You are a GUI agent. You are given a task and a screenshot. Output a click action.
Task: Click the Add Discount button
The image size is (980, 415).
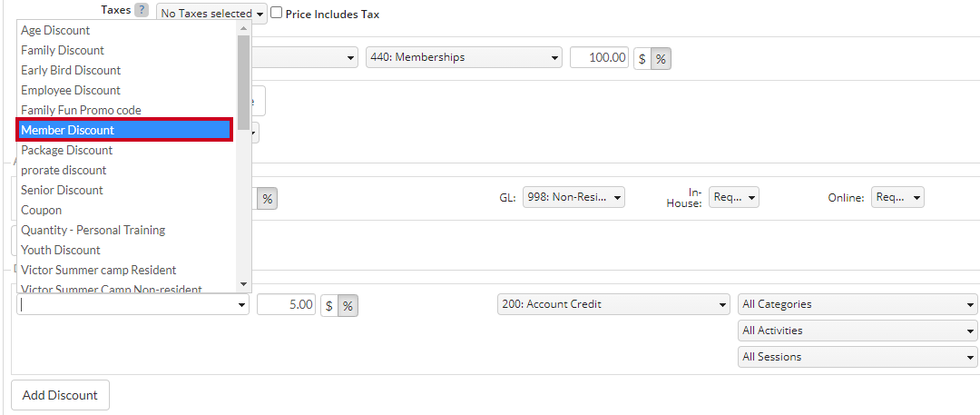click(60, 395)
